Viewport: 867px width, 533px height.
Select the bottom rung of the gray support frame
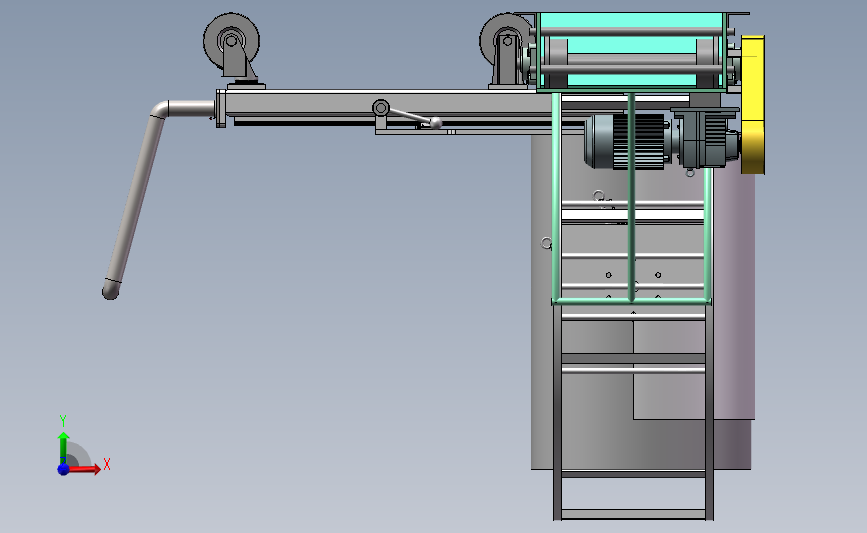[634, 514]
